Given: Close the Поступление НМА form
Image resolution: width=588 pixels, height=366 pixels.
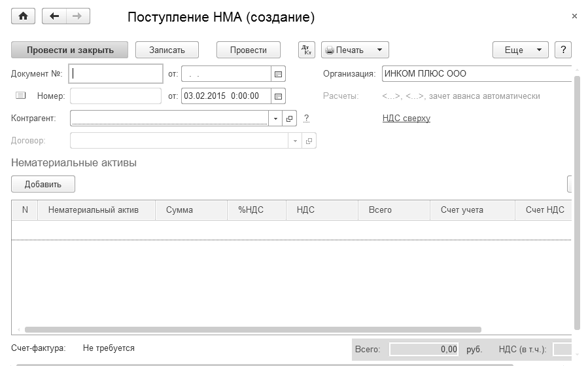Looking at the screenshot, I should [574, 16].
